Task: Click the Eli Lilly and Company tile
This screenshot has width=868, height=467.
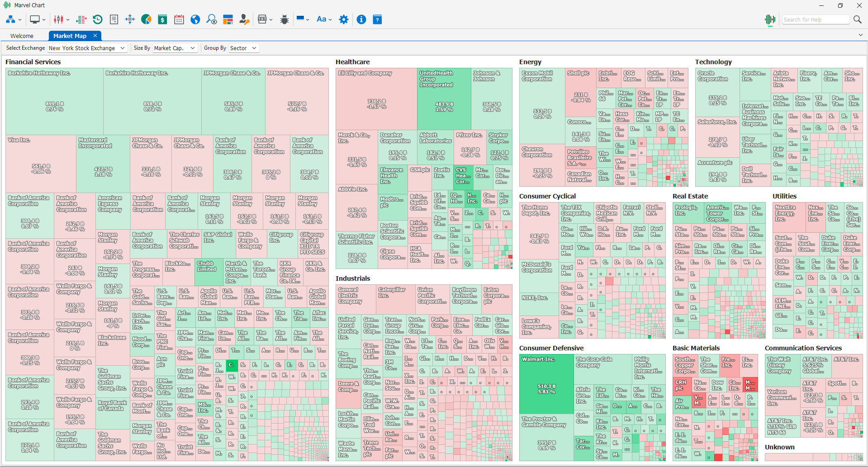Action: click(x=376, y=99)
